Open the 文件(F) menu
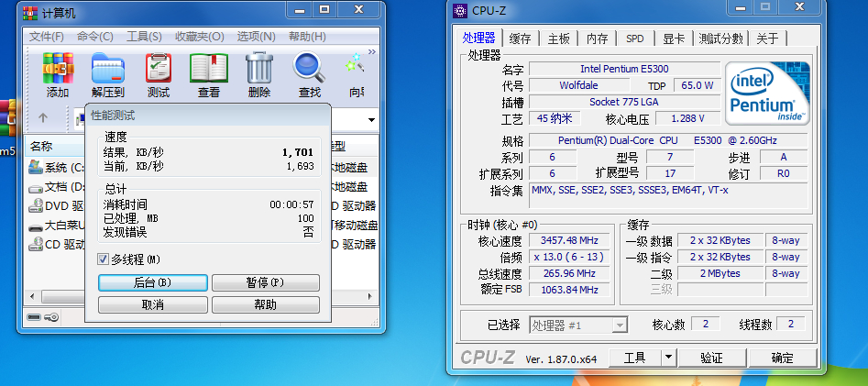The image size is (868, 386). (x=47, y=37)
